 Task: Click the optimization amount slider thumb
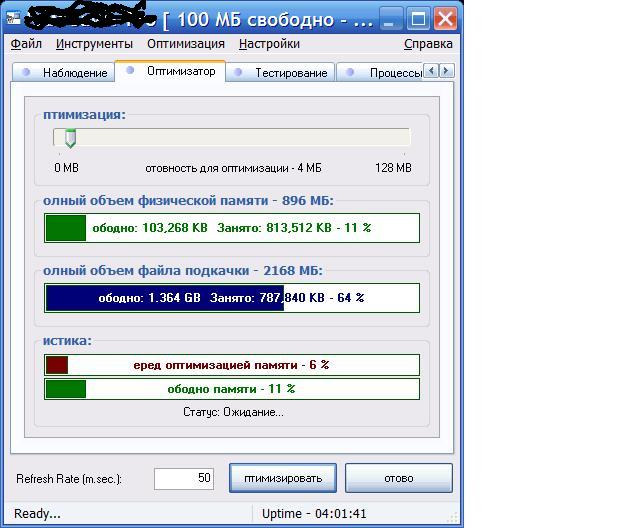(70, 138)
